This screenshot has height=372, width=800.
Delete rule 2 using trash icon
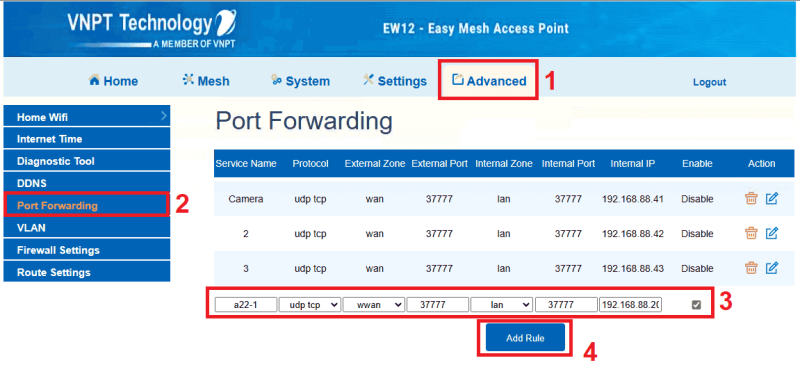click(x=751, y=233)
